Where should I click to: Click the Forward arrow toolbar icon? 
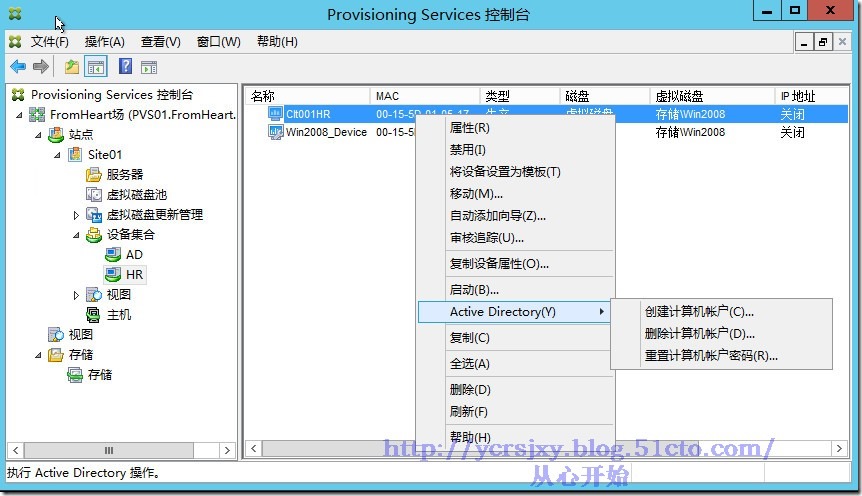point(41,67)
